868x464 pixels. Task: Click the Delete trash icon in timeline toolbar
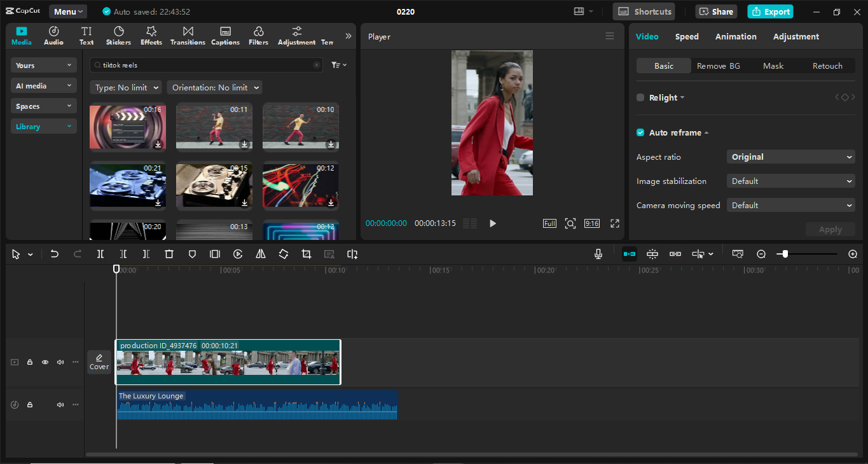pyautogui.click(x=169, y=254)
